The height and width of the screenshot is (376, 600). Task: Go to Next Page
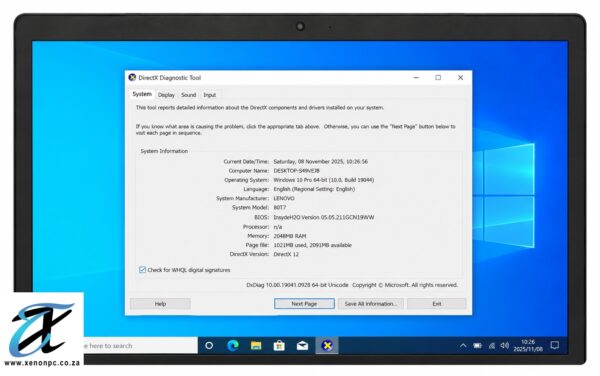304,304
